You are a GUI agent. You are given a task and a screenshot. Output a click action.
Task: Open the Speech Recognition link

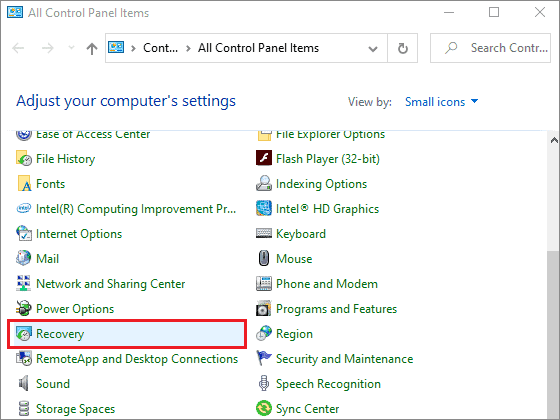click(x=329, y=384)
